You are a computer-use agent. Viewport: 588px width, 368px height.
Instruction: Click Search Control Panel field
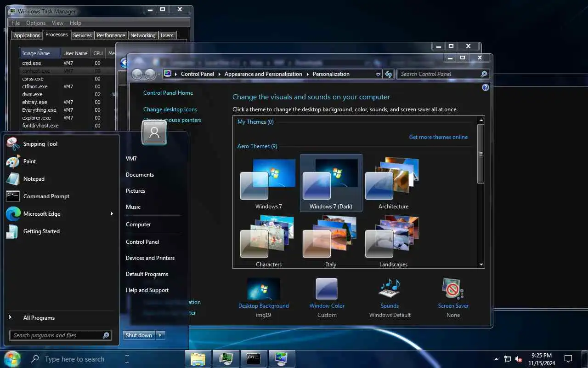point(443,74)
